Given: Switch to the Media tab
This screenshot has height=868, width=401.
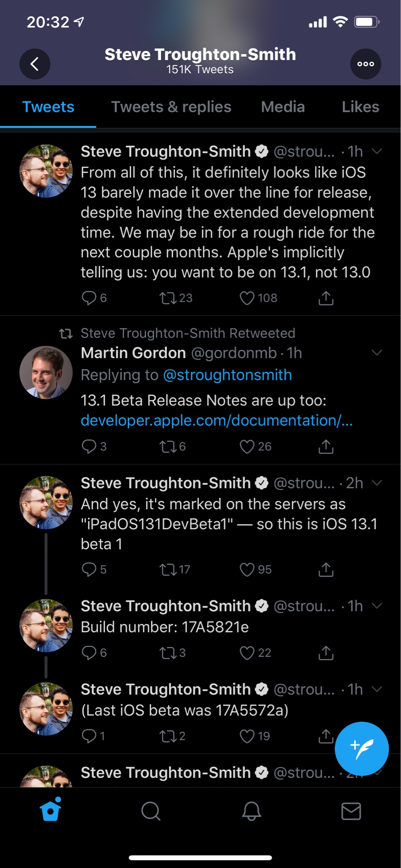Looking at the screenshot, I should (x=283, y=107).
